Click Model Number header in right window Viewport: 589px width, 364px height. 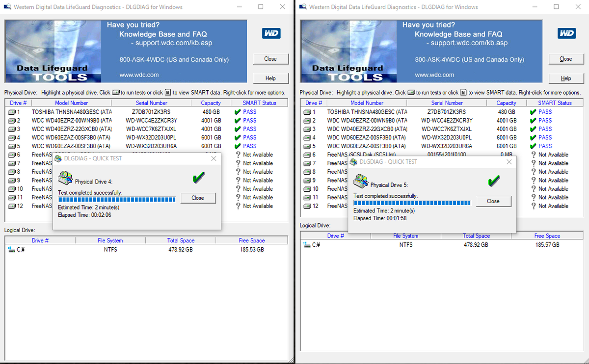pyautogui.click(x=367, y=103)
